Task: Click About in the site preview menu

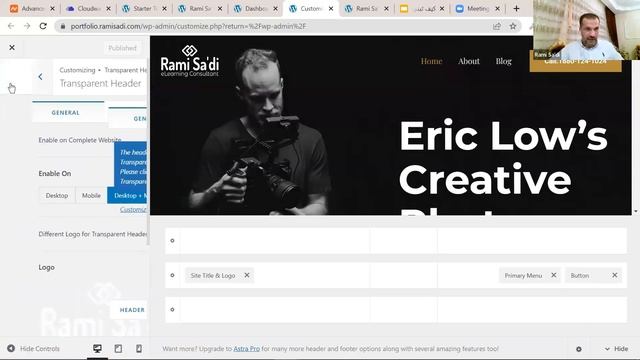Action: click(469, 61)
